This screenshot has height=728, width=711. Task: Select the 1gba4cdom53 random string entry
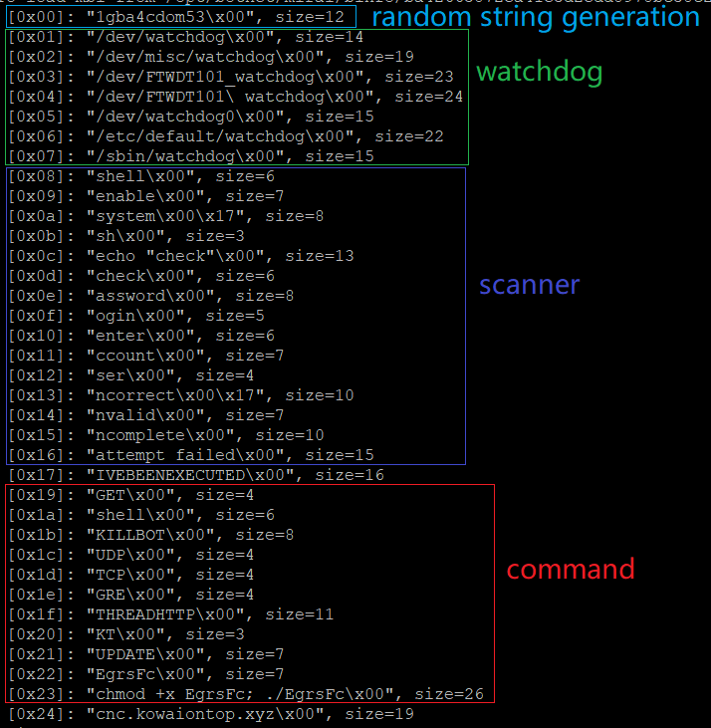176,17
